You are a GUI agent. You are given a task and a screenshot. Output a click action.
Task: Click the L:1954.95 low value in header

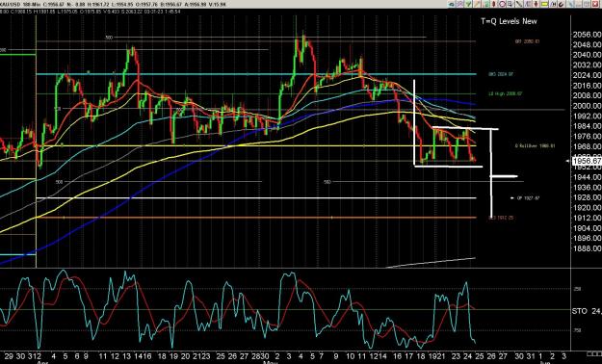pos(122,4)
